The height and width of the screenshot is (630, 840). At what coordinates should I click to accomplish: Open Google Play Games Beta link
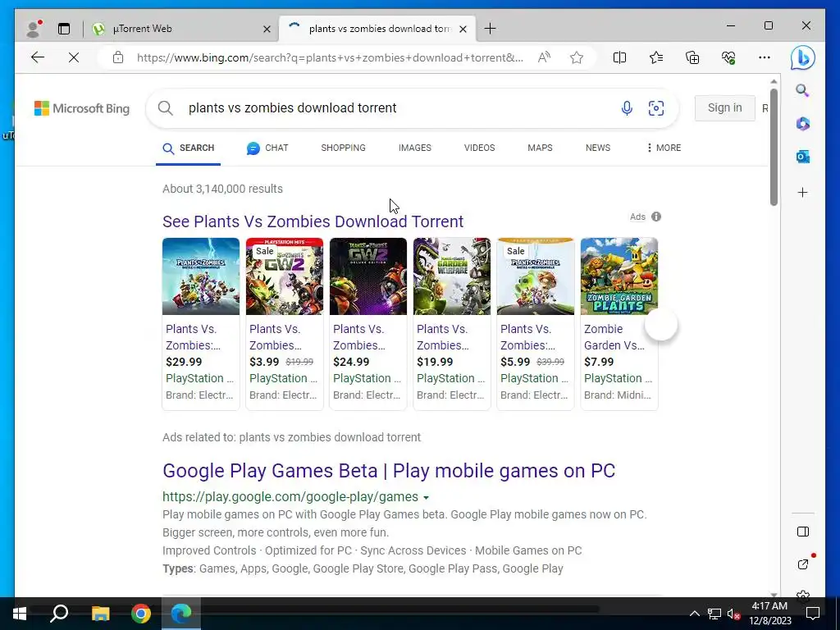coord(389,471)
